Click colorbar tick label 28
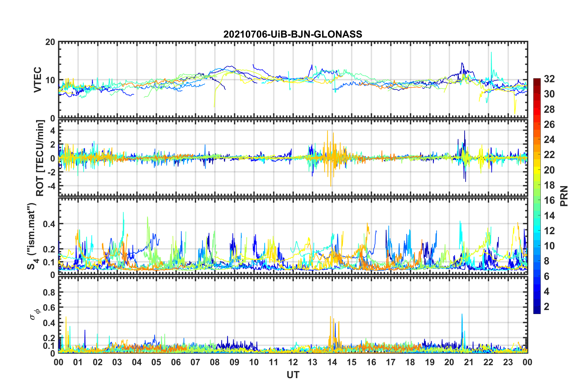This screenshot has height=392, width=586. coord(549,109)
